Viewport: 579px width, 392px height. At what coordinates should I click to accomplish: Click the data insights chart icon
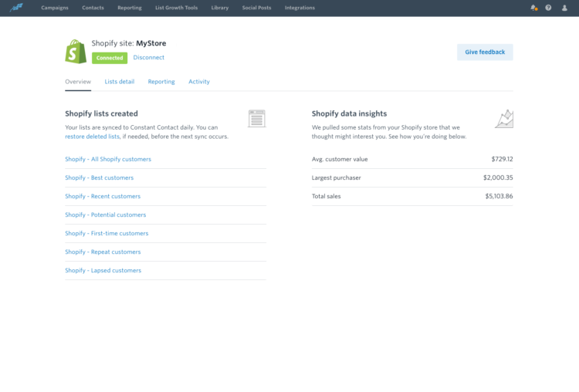504,119
